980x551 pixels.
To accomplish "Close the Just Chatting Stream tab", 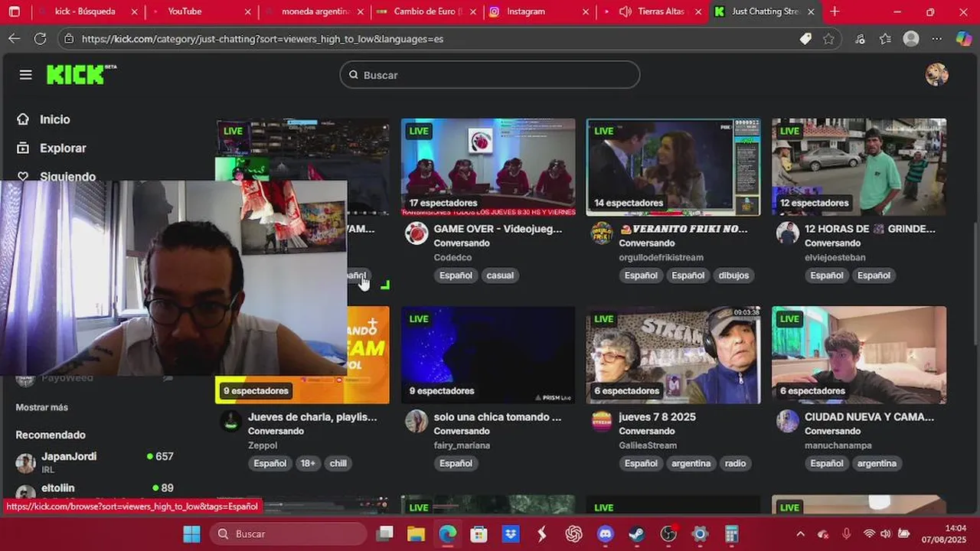I will click(x=811, y=11).
